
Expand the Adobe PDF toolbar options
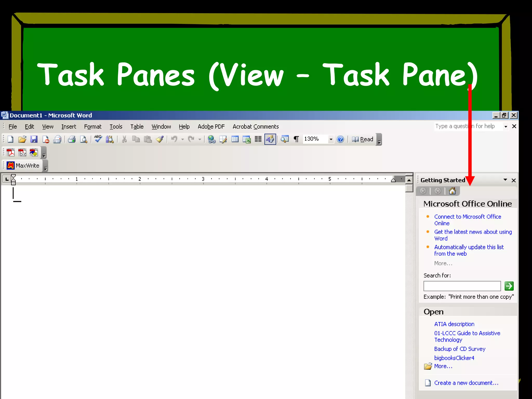click(x=44, y=153)
